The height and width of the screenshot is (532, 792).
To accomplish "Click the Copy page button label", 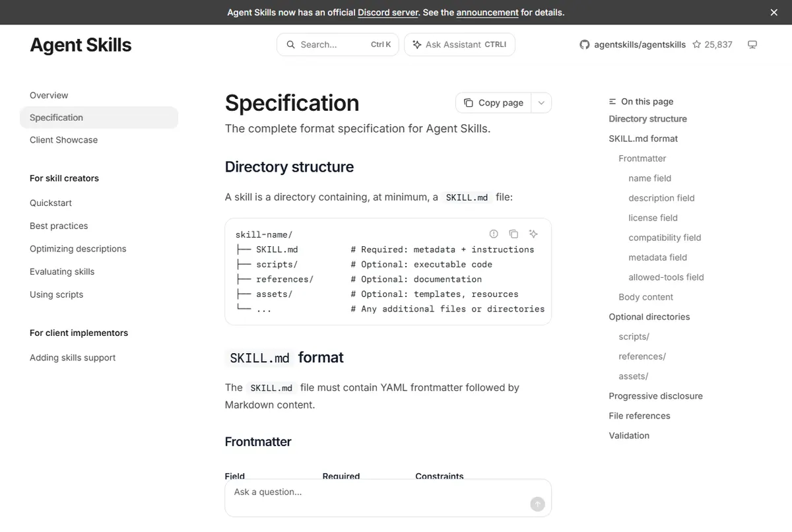I will pos(501,103).
